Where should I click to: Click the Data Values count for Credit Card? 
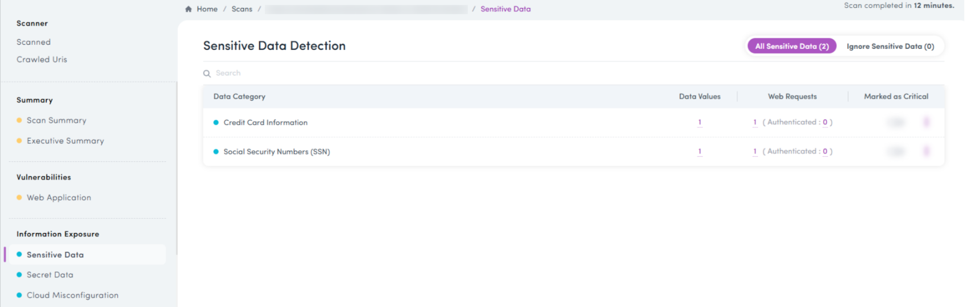coord(700,122)
